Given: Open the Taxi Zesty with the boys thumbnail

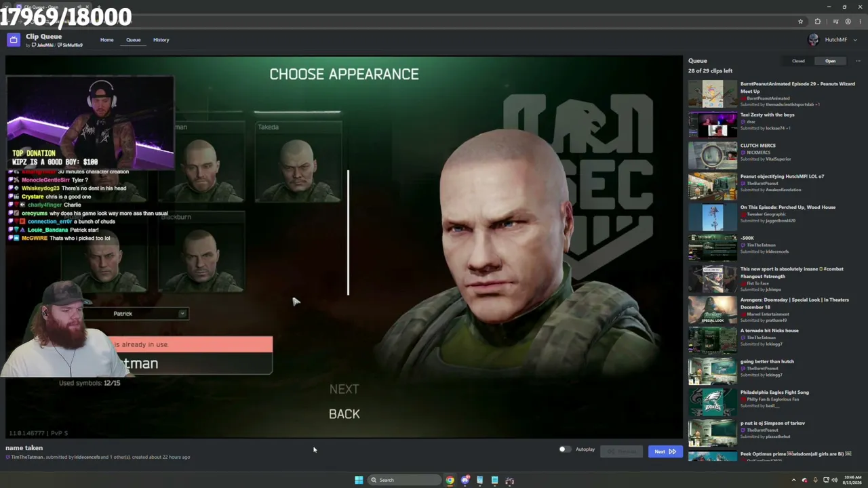Looking at the screenshot, I should coord(713,125).
